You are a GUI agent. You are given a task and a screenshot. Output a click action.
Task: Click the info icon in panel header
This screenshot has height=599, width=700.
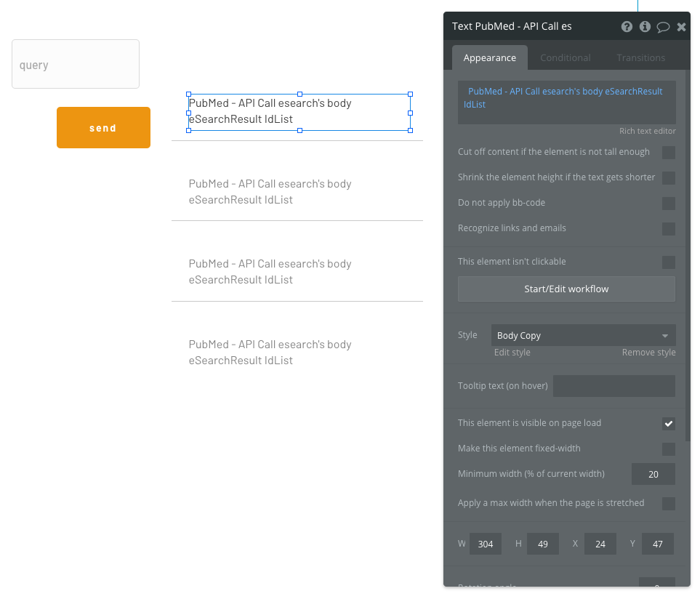point(645,27)
